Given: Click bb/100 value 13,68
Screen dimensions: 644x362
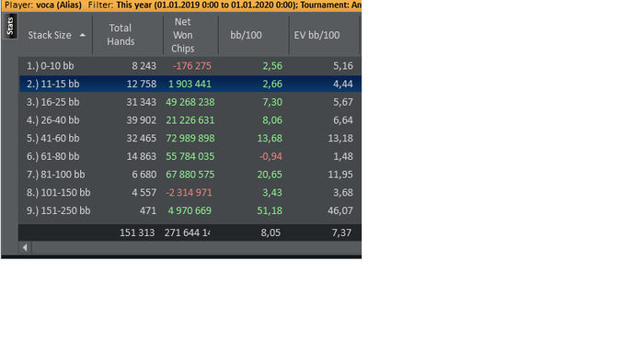Looking at the screenshot, I should coord(270,138).
